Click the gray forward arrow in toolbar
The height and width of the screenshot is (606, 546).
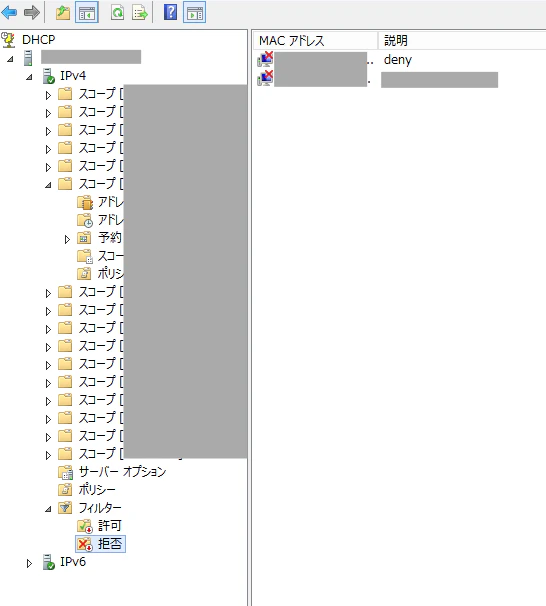(32, 12)
